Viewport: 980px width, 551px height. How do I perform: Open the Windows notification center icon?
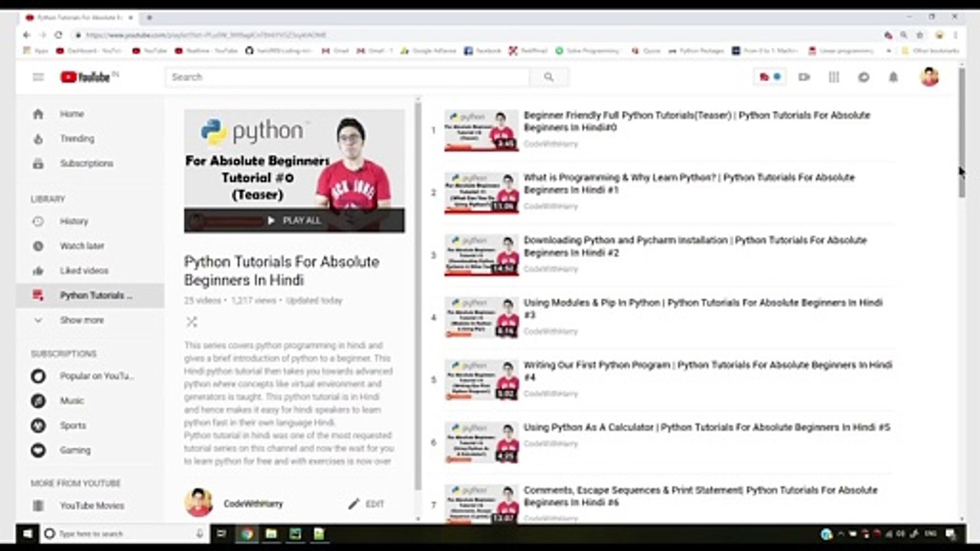pos(950,533)
